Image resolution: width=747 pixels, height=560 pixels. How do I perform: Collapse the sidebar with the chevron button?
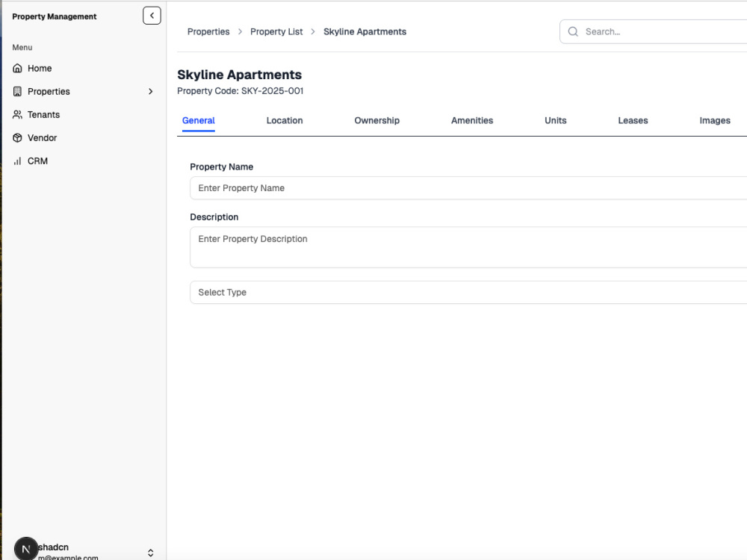click(152, 16)
